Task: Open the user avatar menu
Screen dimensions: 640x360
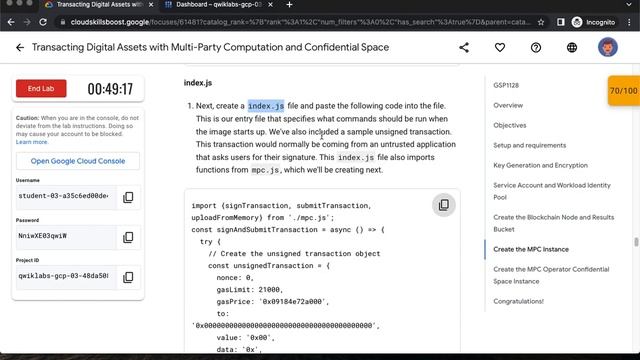Action: tap(608, 47)
